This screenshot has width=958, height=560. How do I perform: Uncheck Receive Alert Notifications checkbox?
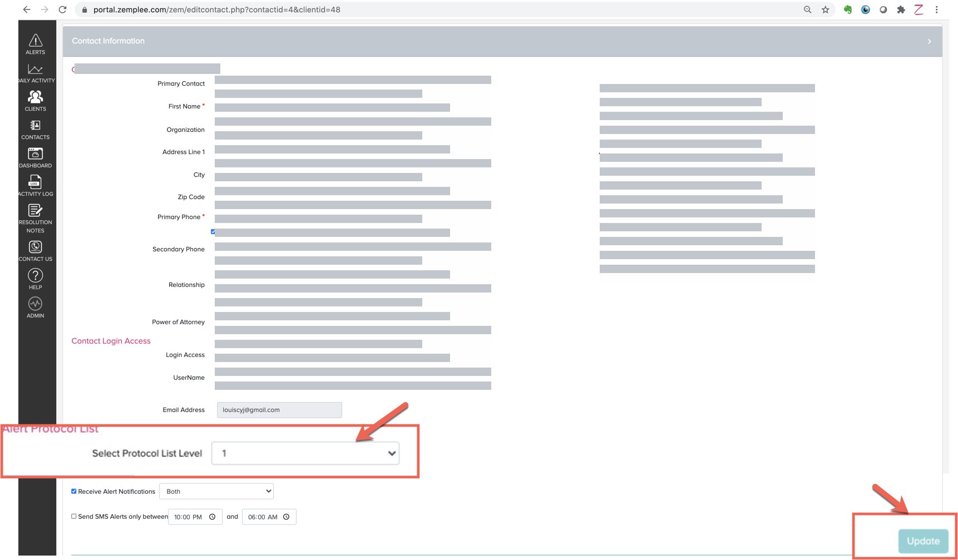(74, 492)
